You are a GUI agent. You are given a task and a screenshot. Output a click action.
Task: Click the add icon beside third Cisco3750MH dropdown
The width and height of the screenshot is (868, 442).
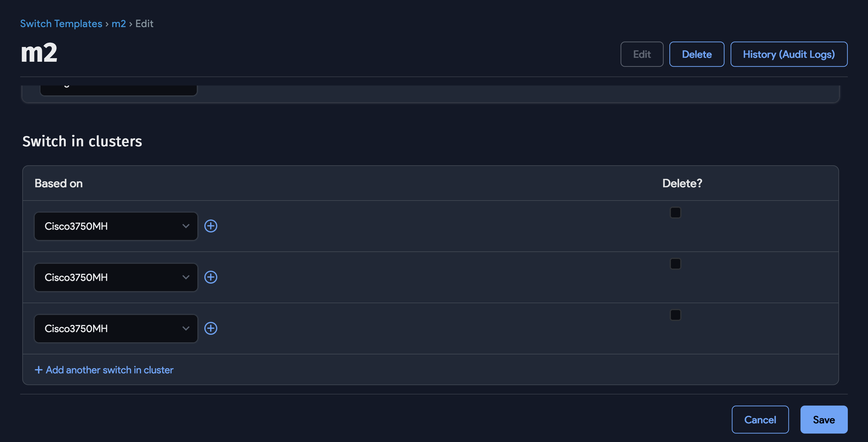(x=211, y=328)
